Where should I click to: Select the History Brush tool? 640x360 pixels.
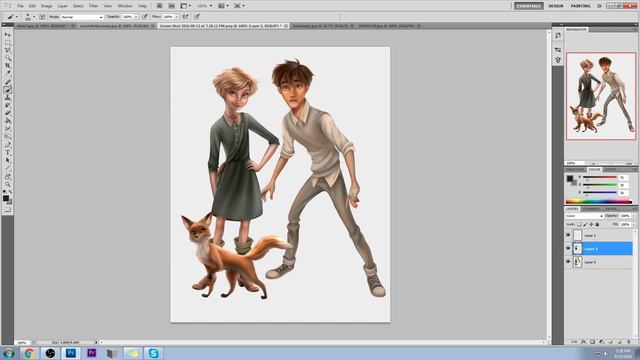click(x=8, y=104)
